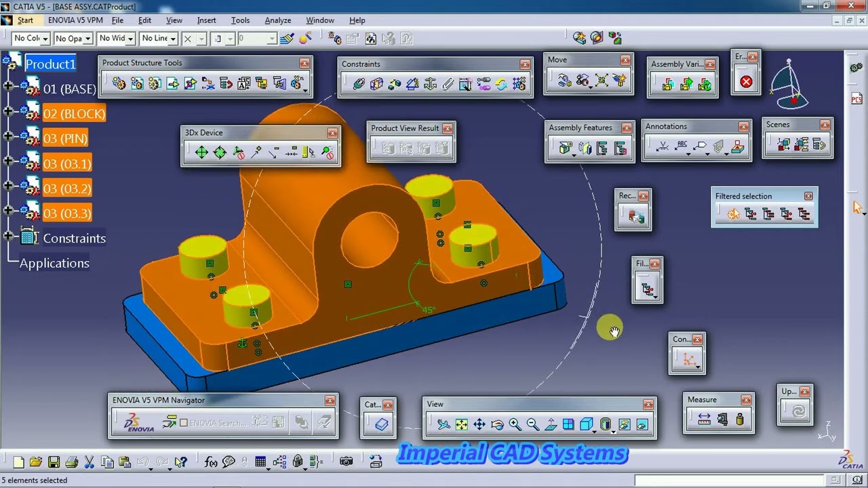
Task: Close the Constraints toolbar
Action: click(x=525, y=64)
